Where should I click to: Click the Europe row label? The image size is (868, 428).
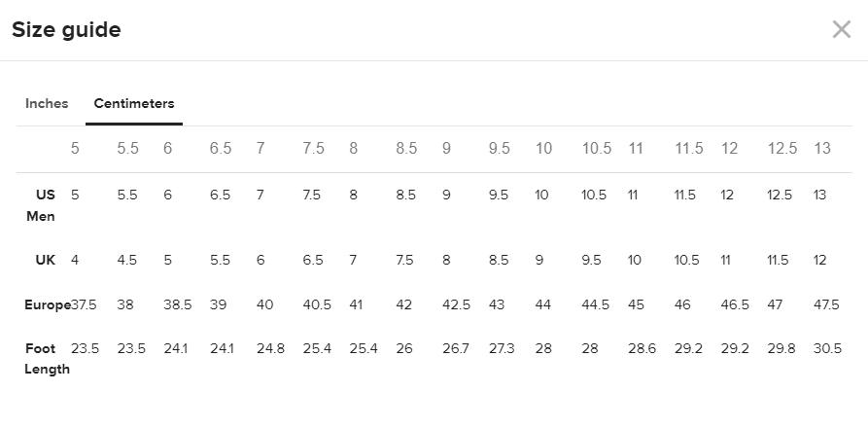pos(48,305)
